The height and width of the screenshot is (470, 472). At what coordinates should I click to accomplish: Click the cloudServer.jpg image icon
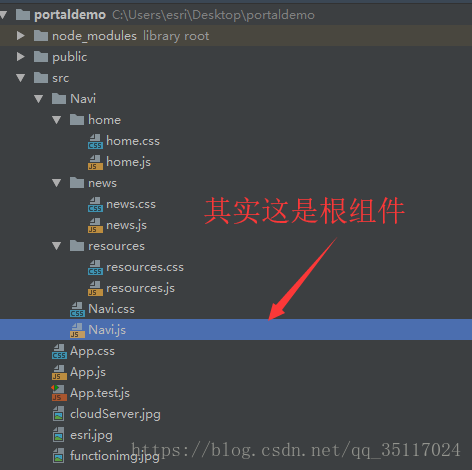(x=59, y=414)
